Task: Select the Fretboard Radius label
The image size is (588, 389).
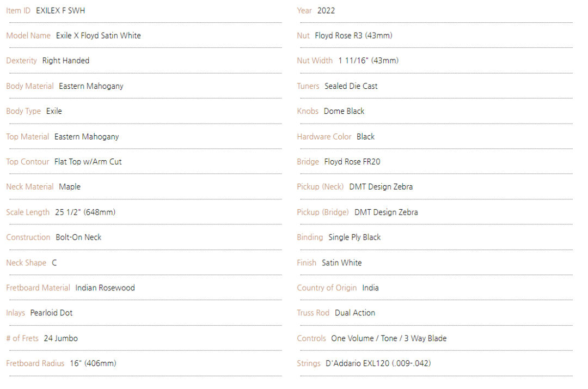Action: pos(35,363)
